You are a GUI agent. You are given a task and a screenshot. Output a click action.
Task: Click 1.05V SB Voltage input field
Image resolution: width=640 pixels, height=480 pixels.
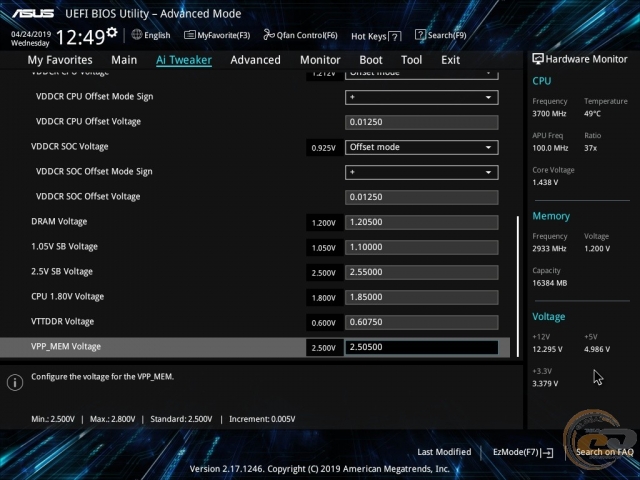(x=422, y=247)
